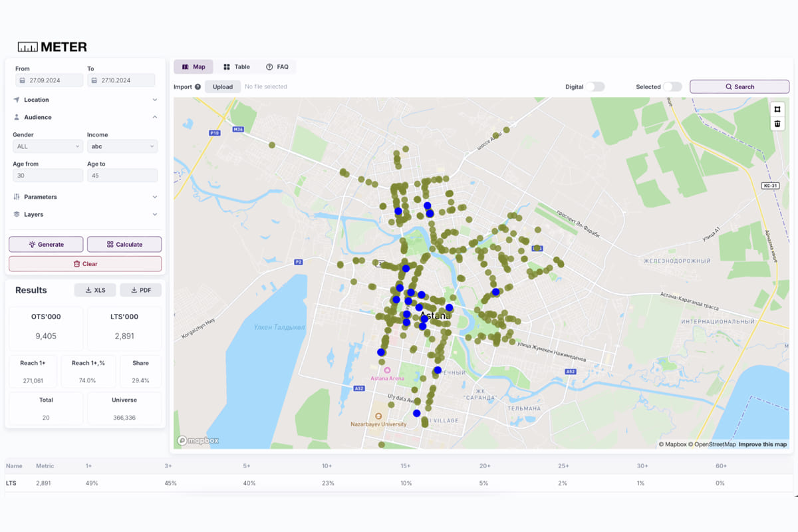Click the LTS row name cell
Viewport: 798px width, 532px height.
(11, 483)
